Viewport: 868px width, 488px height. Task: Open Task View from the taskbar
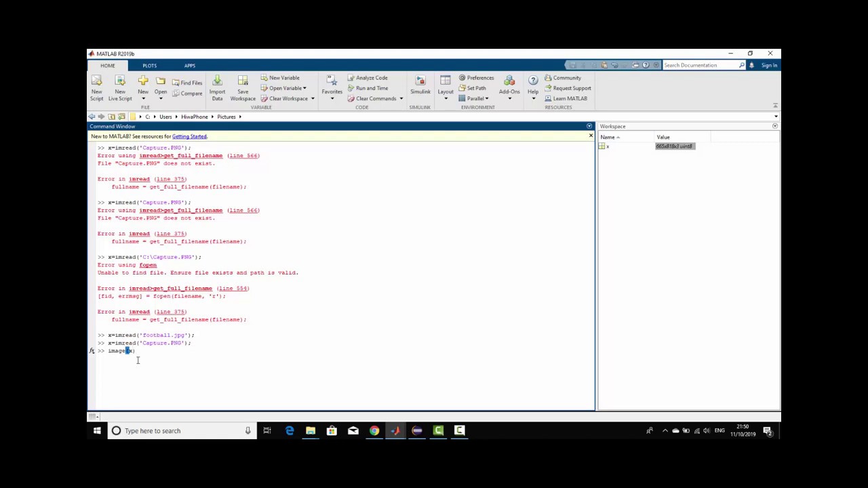(x=267, y=430)
